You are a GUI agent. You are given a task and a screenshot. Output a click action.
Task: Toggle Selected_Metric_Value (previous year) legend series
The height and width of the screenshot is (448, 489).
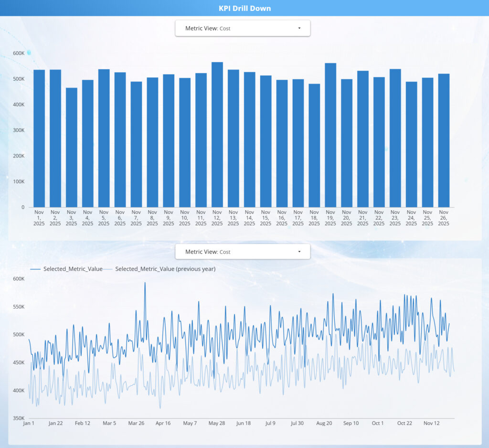[165, 269]
